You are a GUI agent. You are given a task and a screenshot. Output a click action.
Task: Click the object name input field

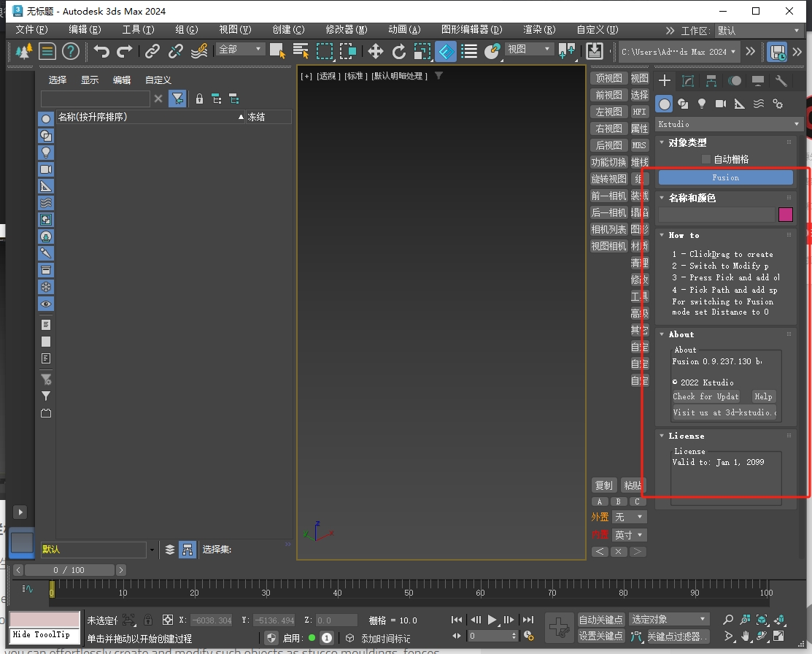pos(716,215)
